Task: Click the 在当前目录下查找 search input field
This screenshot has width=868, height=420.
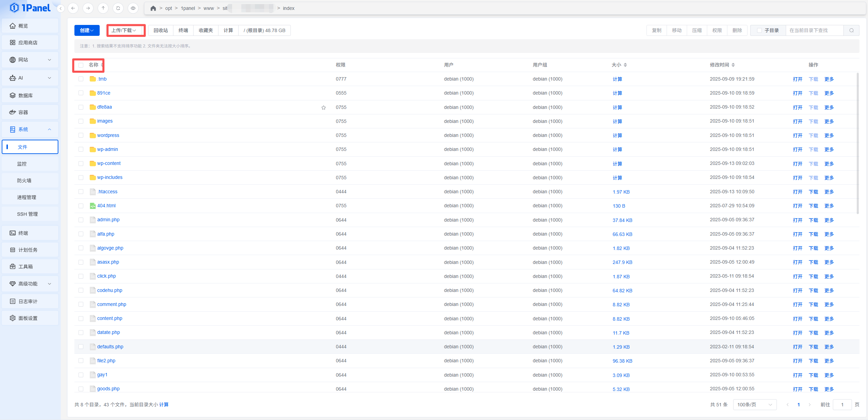Action: click(x=814, y=30)
